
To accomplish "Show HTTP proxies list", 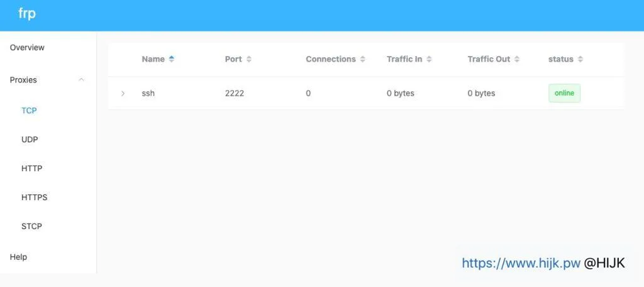I will tap(31, 169).
